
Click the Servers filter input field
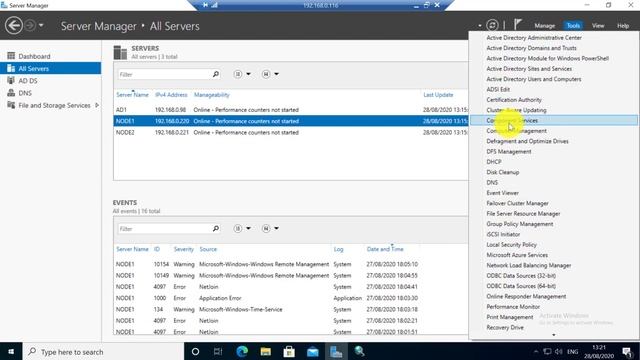pyautogui.click(x=165, y=74)
